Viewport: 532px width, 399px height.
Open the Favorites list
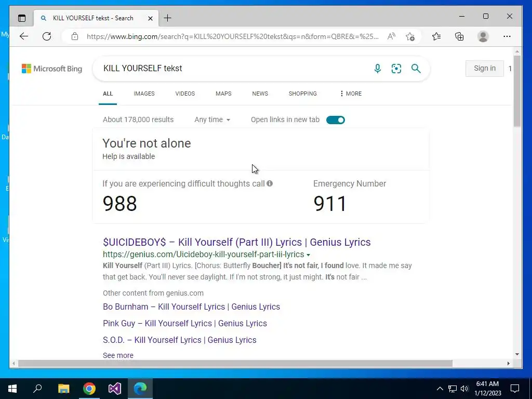(x=436, y=36)
